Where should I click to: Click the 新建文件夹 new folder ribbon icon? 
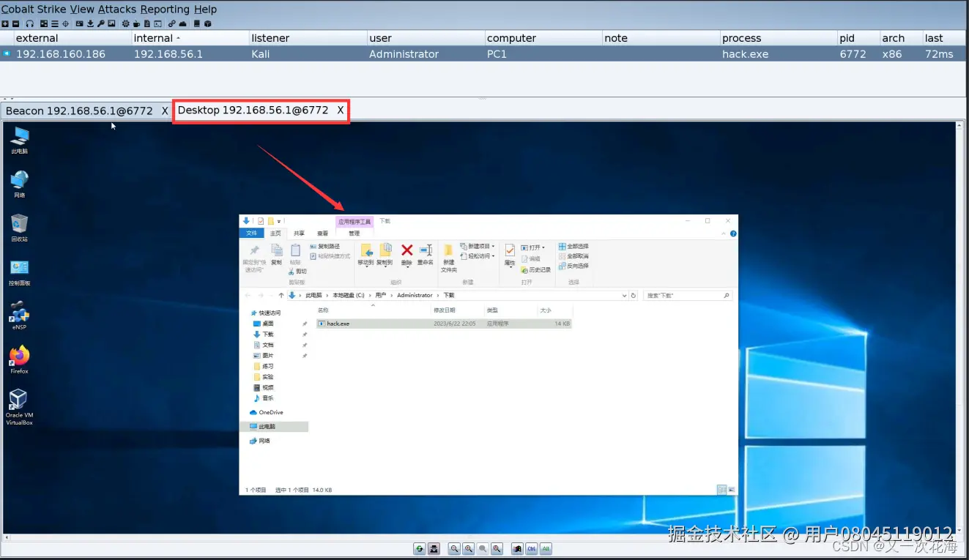click(x=449, y=258)
